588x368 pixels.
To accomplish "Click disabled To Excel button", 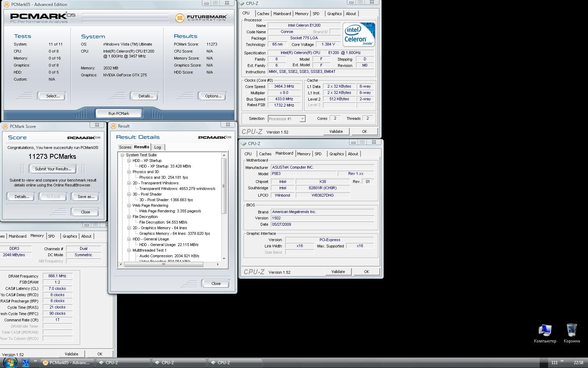I will (53, 197).
